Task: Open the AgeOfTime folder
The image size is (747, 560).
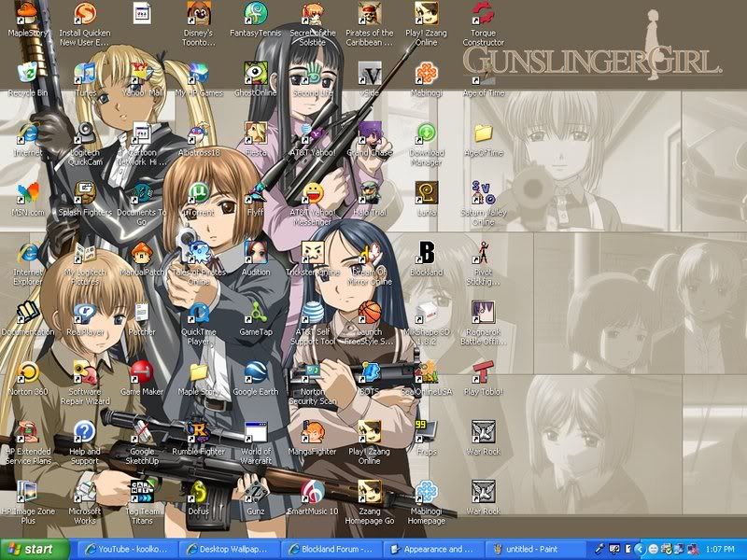Action: click(483, 133)
